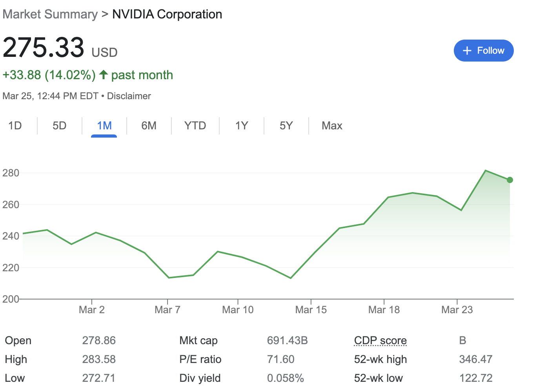Click the current price dot on chart

click(x=510, y=180)
